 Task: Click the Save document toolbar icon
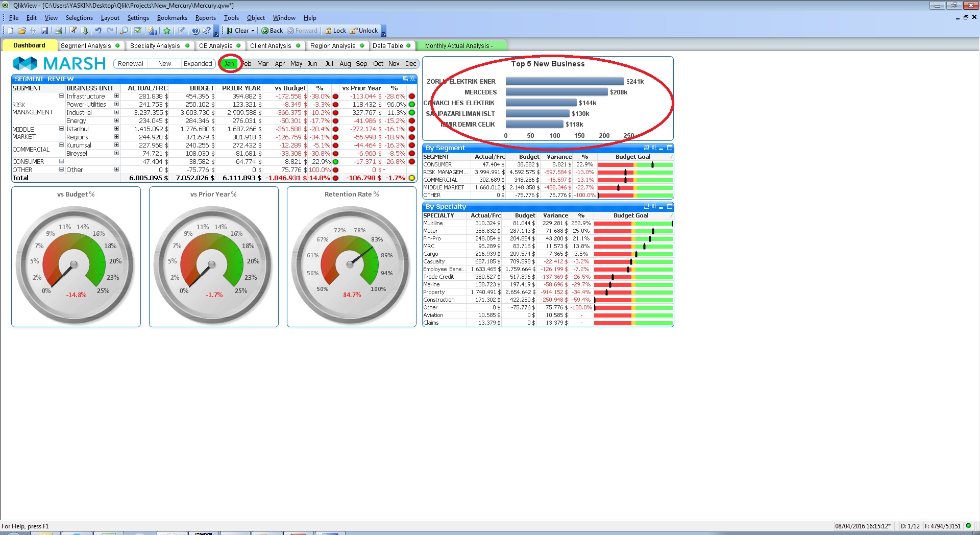tap(44, 31)
